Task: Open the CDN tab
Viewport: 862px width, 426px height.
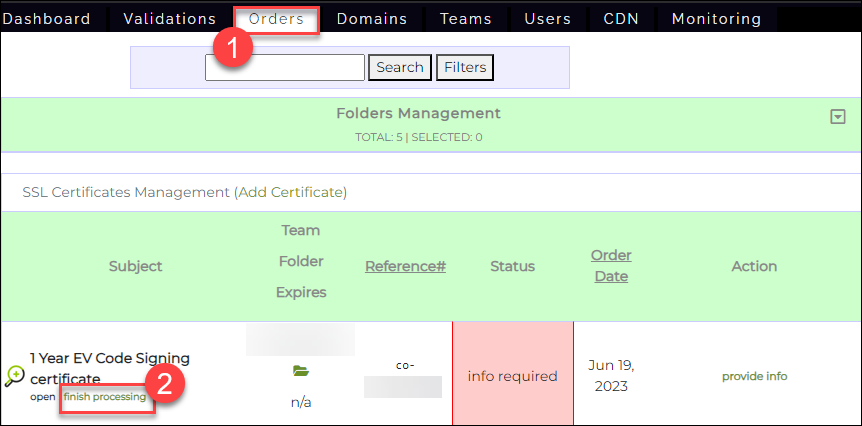Action: [x=621, y=19]
